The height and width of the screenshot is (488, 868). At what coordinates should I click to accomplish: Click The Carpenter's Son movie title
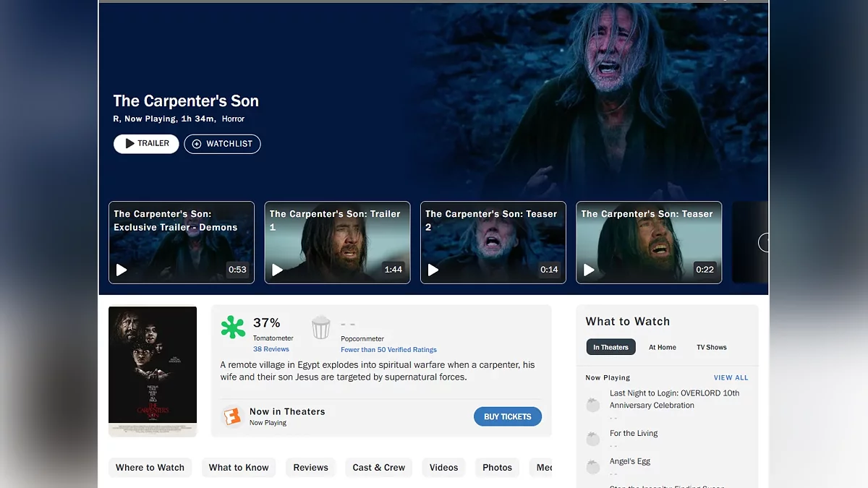coord(186,101)
